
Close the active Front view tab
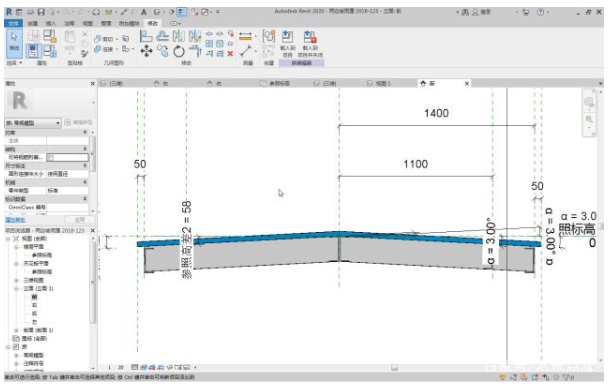point(467,84)
